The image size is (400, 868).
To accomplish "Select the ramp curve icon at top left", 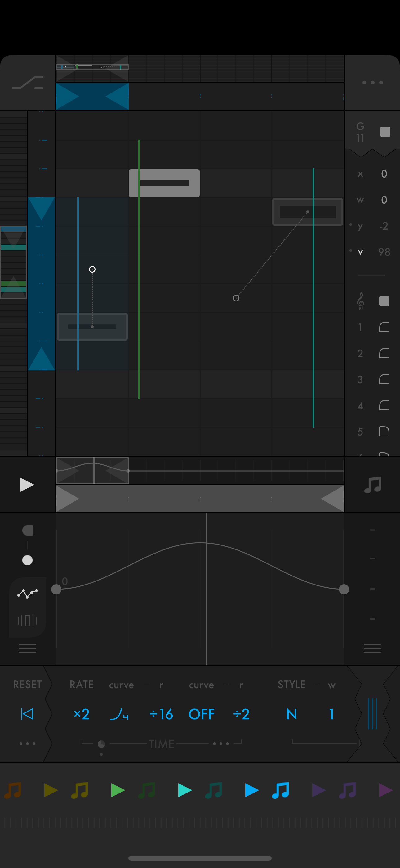I will pos(28,83).
